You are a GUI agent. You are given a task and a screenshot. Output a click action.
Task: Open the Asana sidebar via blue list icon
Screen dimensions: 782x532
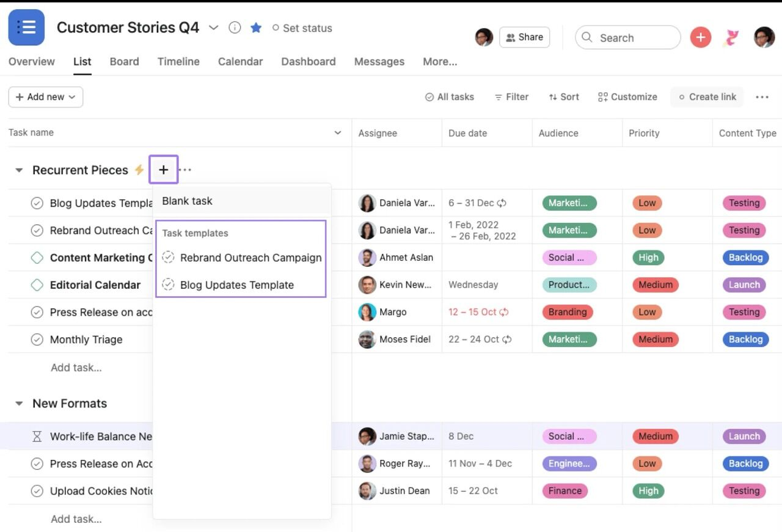(26, 27)
